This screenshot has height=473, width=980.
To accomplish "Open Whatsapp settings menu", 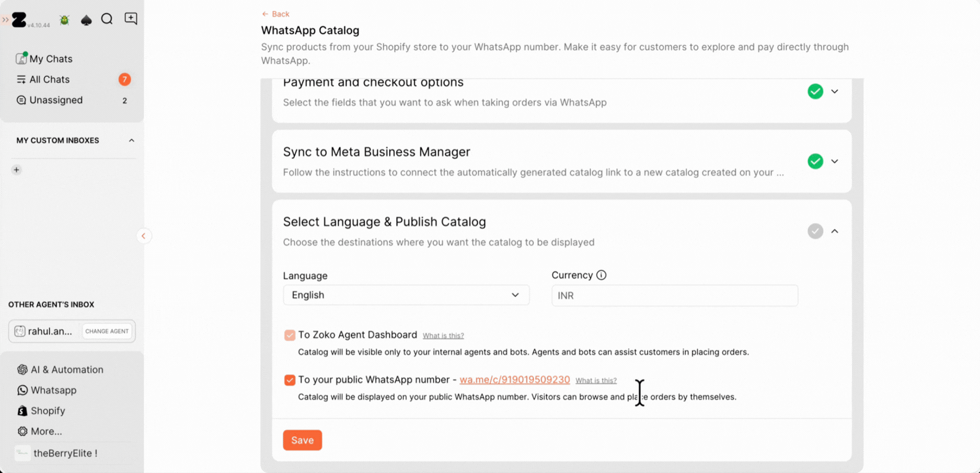I will pos(53,390).
